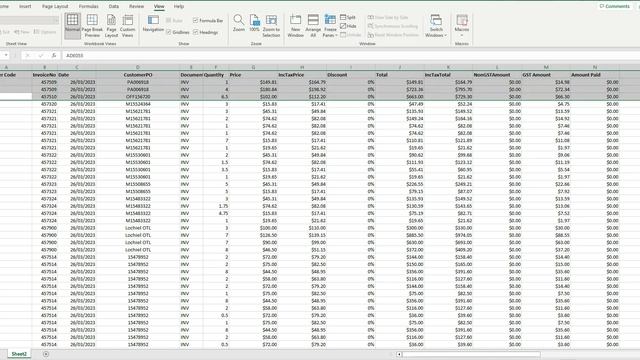Open the Formulas ribbon tab
640x360 pixels.
coord(88,6)
